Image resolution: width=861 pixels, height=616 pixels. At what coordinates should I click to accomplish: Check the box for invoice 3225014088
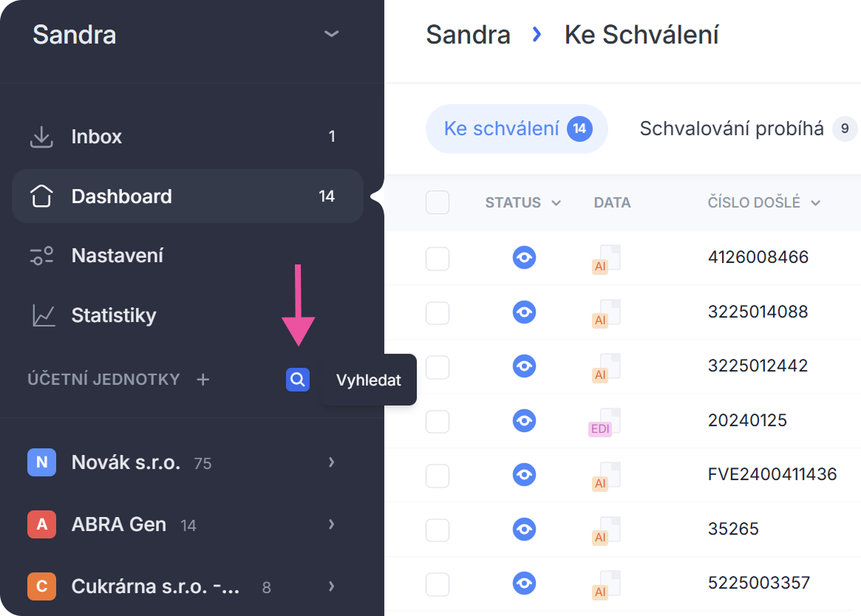[x=438, y=312]
